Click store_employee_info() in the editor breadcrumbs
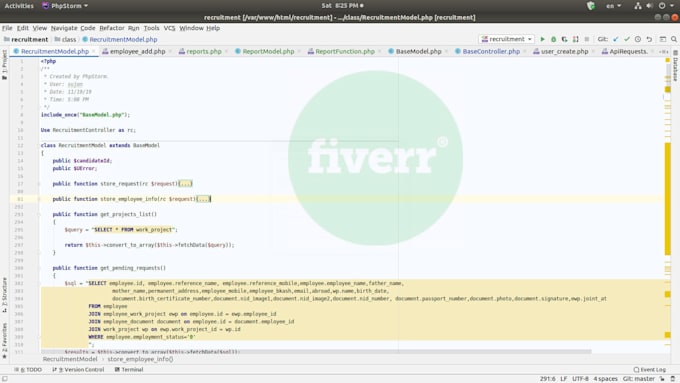 (140, 359)
